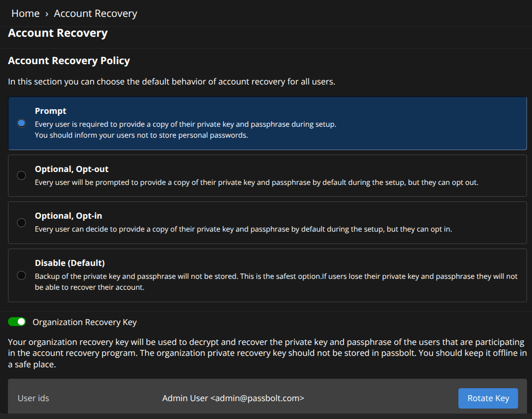532x419 pixels.
Task: Choose the Optional, Opt-out radio button
Action: click(x=21, y=175)
